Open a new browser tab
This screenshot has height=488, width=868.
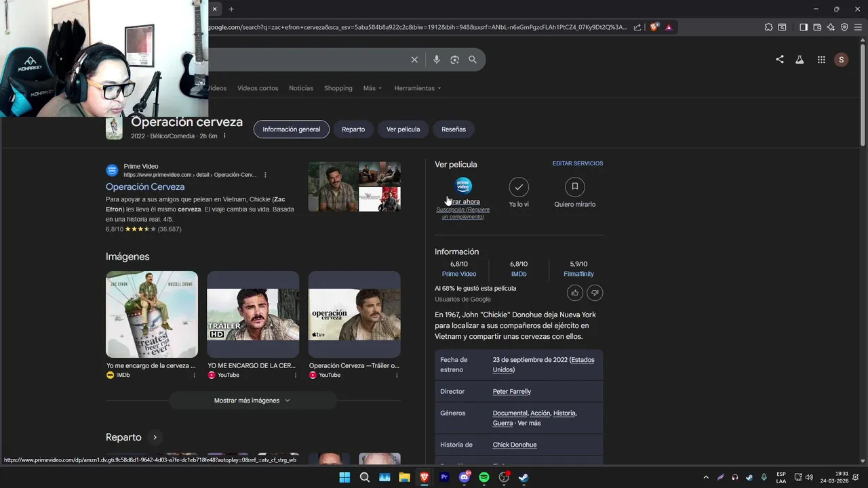point(231,9)
